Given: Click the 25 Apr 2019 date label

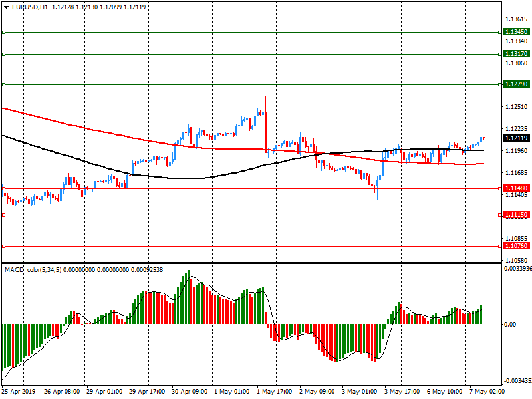Looking at the screenshot, I should pyautogui.click(x=19, y=392).
